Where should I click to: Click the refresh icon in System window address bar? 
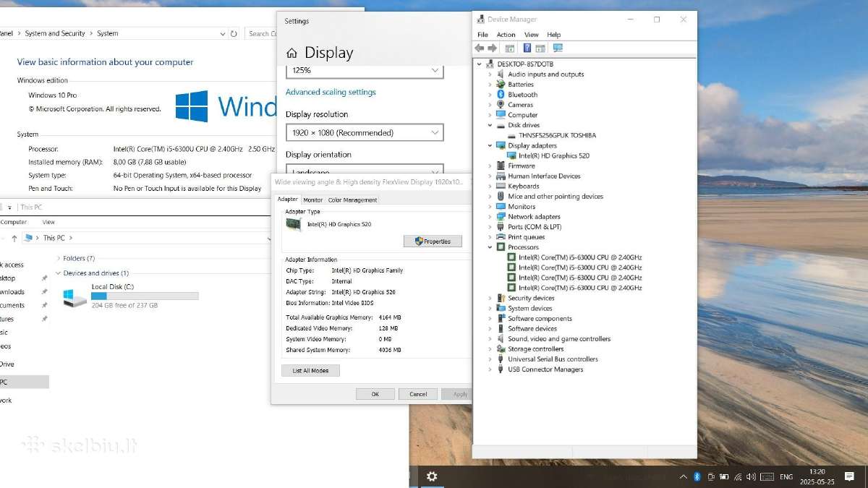[234, 33]
